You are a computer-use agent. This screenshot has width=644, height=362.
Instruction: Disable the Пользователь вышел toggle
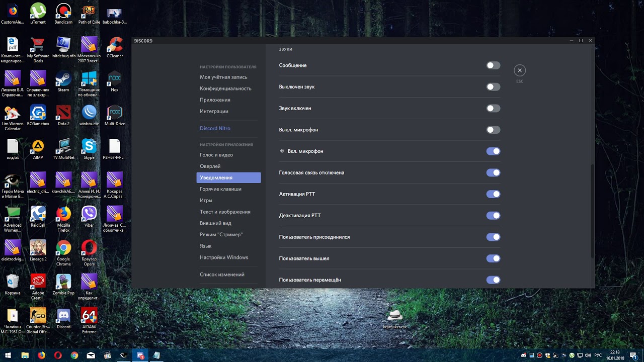493,258
